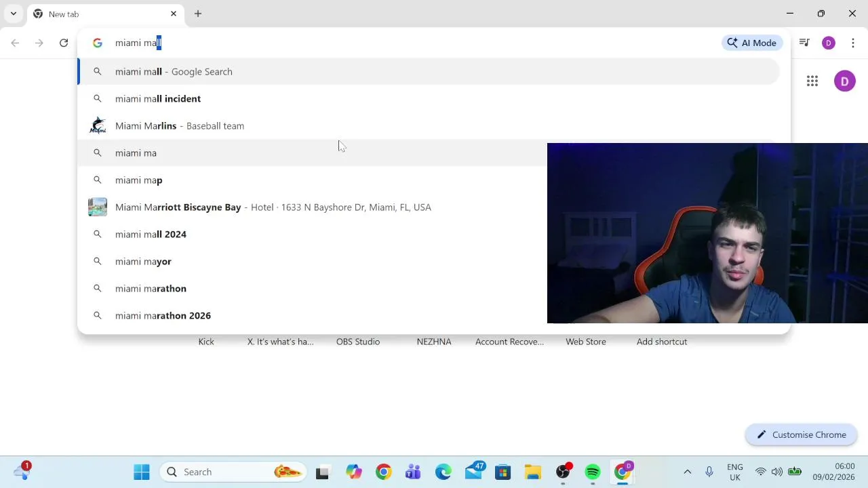
Task: Open the Windows Start menu
Action: pyautogui.click(x=142, y=472)
